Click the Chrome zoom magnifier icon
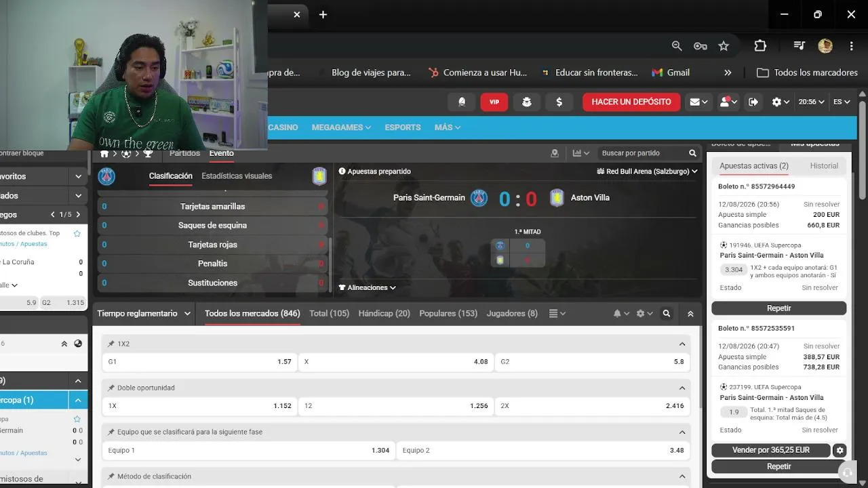 coord(677,45)
